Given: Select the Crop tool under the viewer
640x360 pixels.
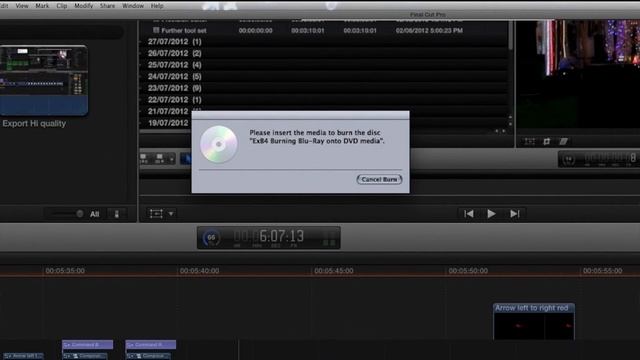Looking at the screenshot, I should pos(547,141).
